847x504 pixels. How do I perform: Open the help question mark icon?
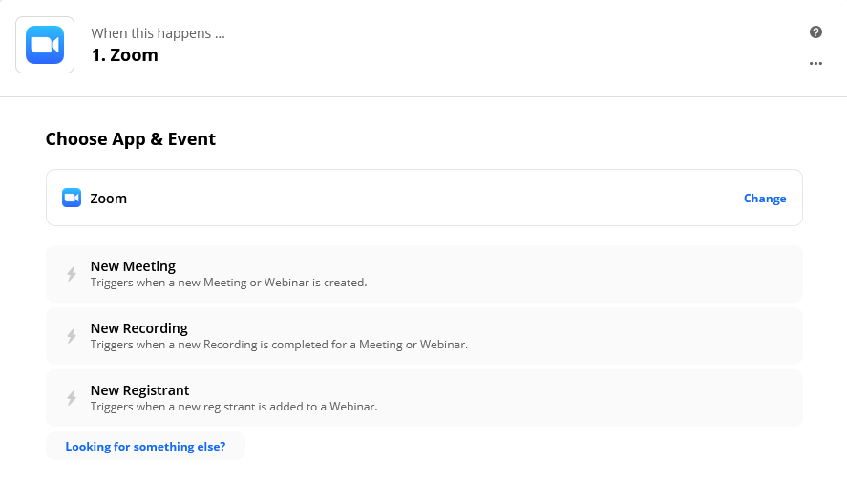coord(815,32)
